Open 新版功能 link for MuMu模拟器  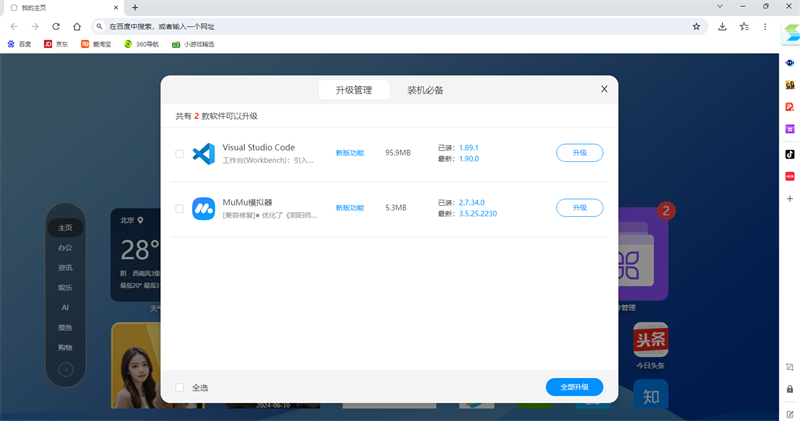tap(349, 208)
